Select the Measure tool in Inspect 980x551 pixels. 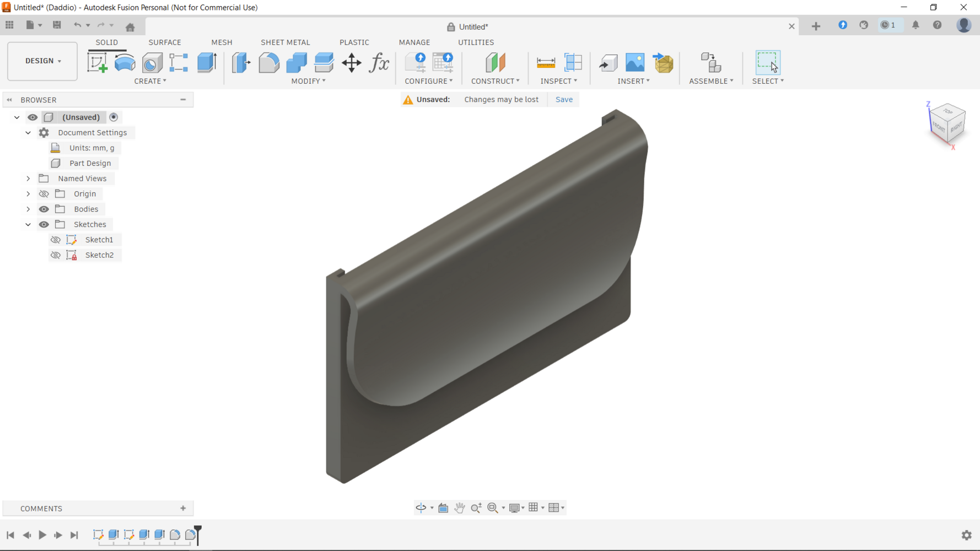point(546,63)
